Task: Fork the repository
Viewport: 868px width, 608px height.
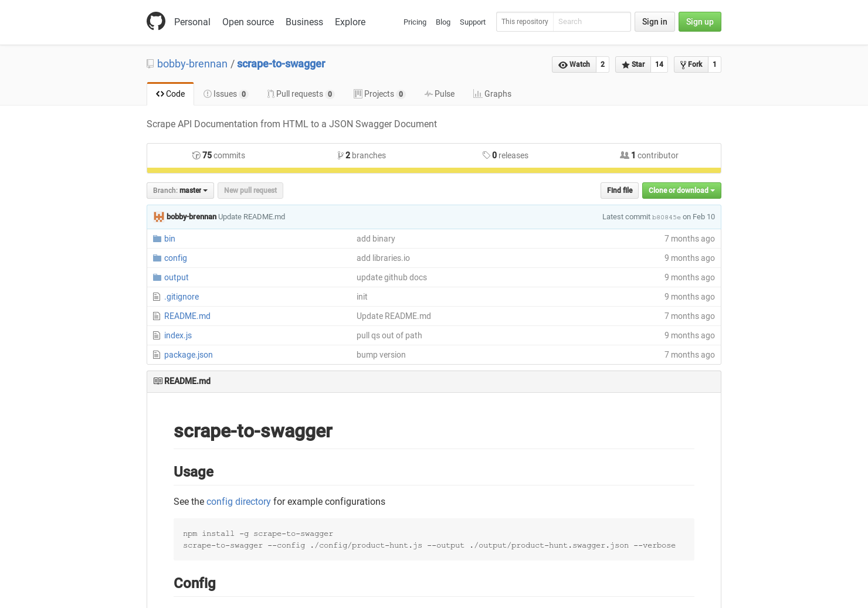Action: click(691, 64)
